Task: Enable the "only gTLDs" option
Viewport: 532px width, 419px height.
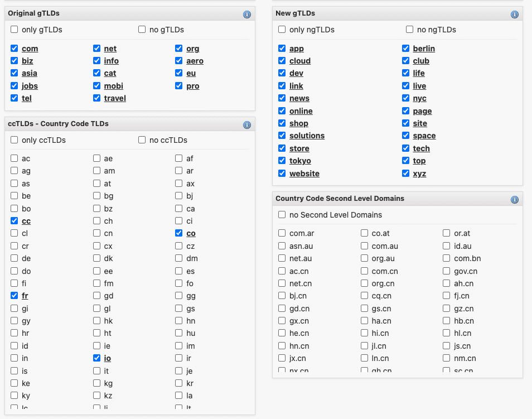Action: tap(14, 30)
